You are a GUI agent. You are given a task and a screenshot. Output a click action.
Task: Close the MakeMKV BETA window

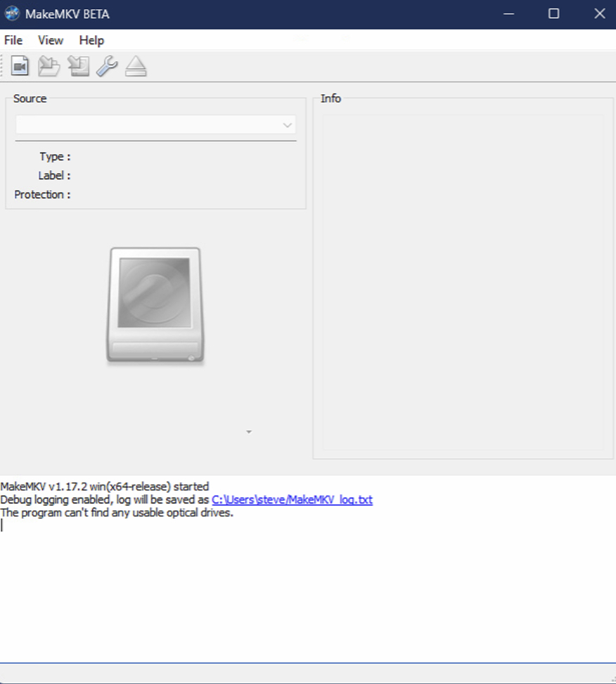[599, 14]
